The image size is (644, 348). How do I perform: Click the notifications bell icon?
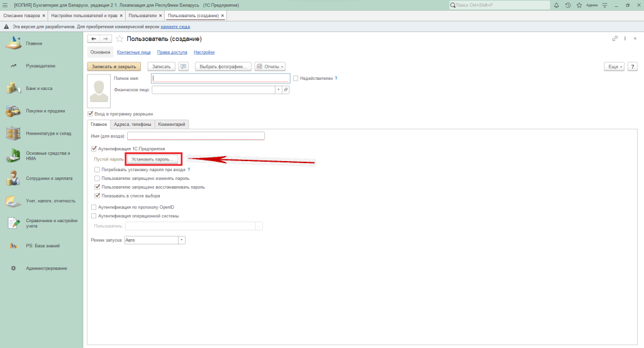[x=557, y=5]
